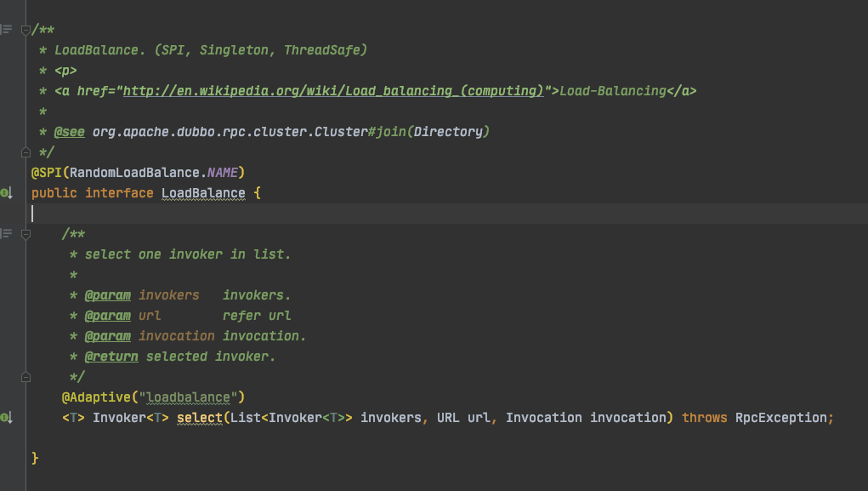Click the Load-Balancing anchor text
The image size is (868, 491).
613,91
